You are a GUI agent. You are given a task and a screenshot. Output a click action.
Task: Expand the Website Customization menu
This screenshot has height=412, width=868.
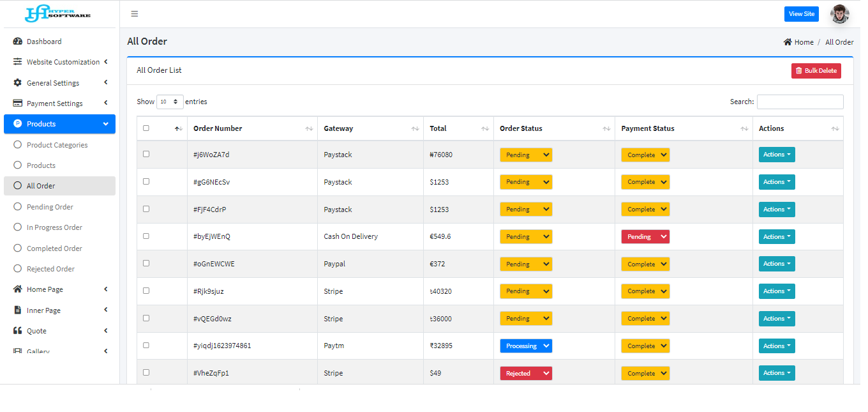click(x=63, y=62)
